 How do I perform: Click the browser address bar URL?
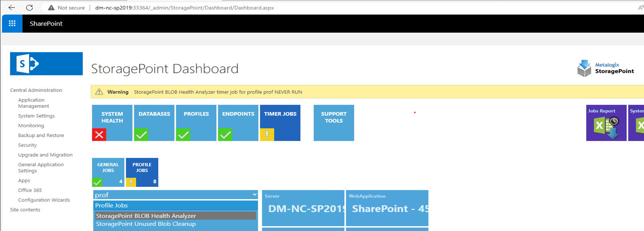[x=184, y=8]
